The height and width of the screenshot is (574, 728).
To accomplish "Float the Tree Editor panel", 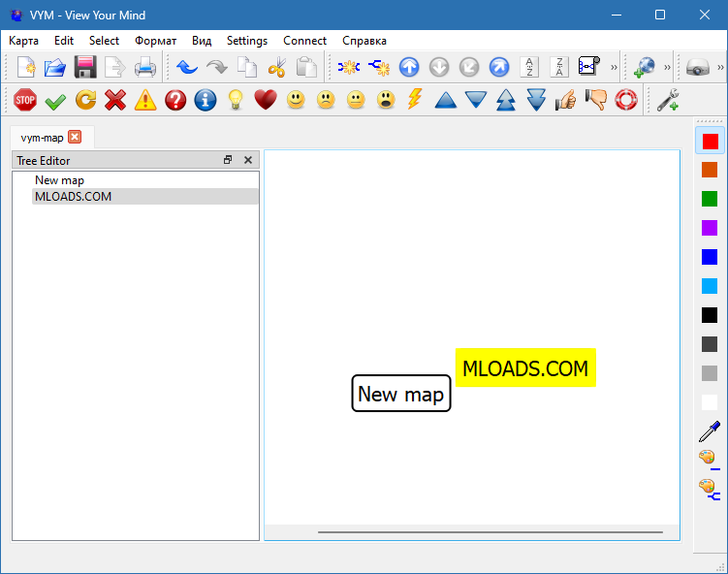I will pos(228,160).
